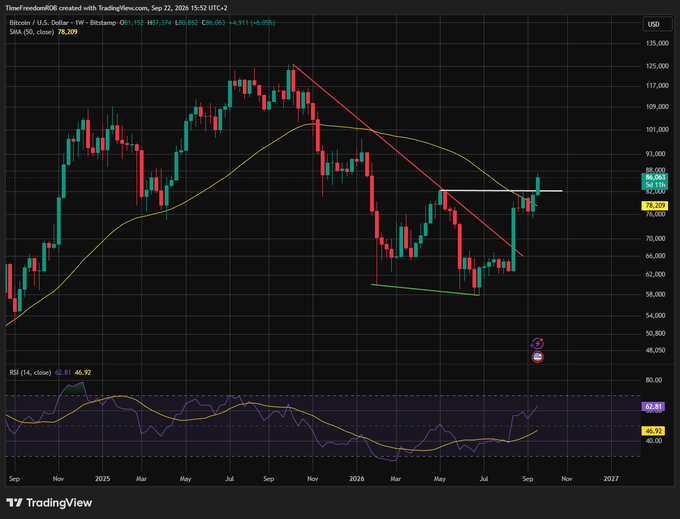Click the 101,000 price axis label
680x519 pixels.
(656, 129)
